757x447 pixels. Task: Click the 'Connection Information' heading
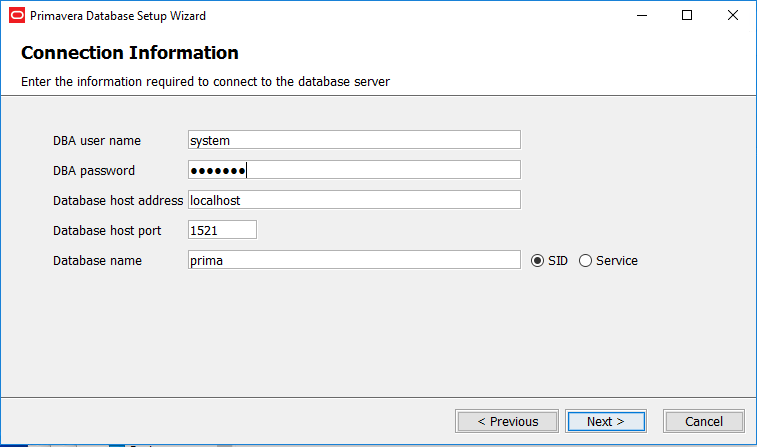[x=130, y=53]
